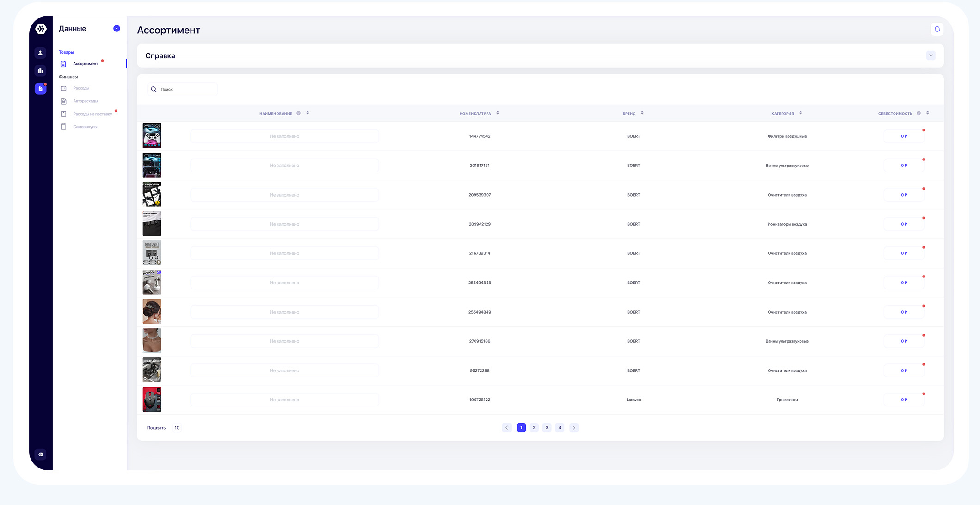Open thumbnail of item 209942129

pos(152,223)
